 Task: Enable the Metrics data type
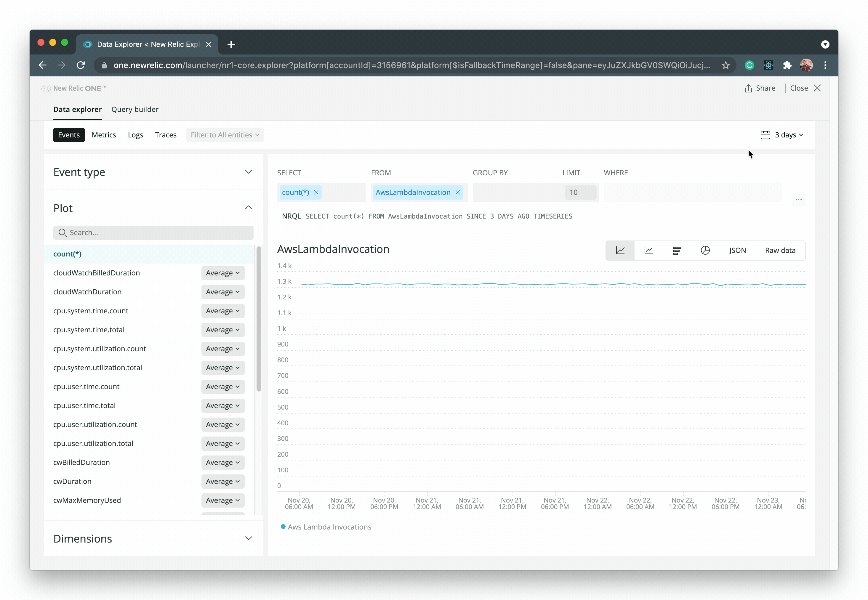103,134
